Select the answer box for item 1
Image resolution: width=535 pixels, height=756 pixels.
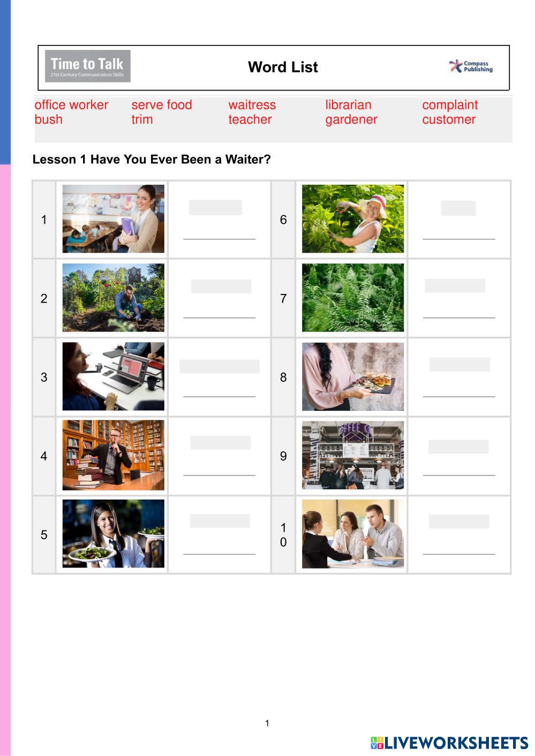pos(215,208)
